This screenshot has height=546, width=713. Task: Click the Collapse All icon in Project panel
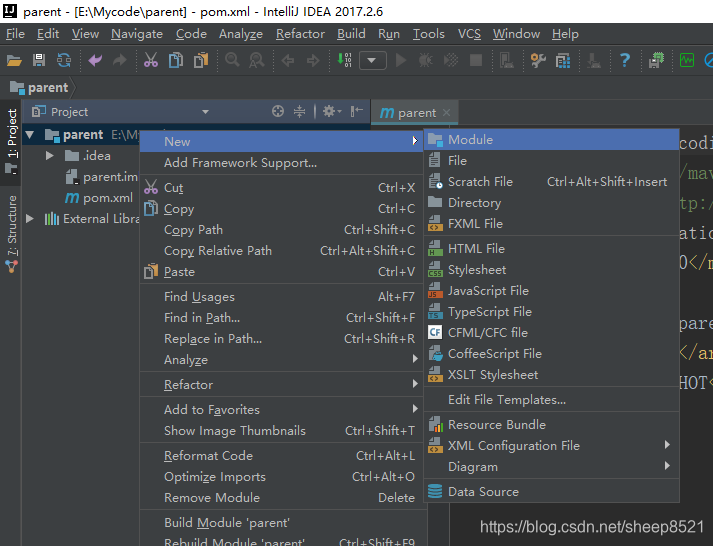pos(299,111)
